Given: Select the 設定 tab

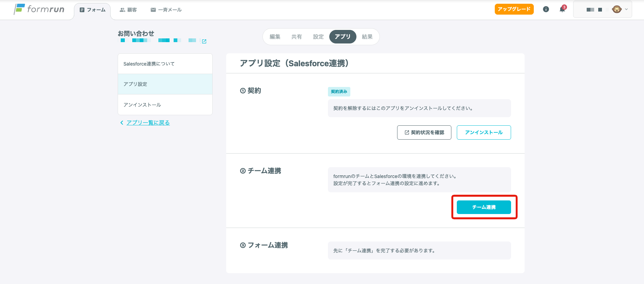Looking at the screenshot, I should [318, 37].
